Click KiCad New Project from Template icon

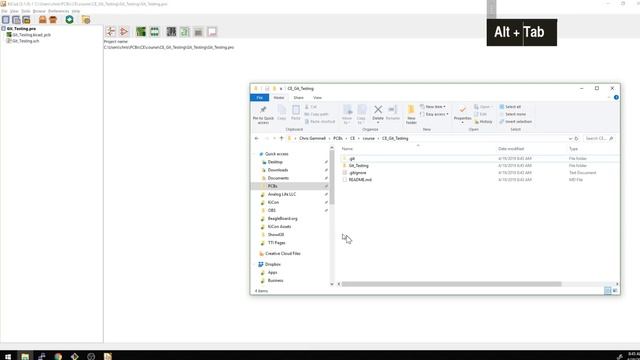[x=16, y=20]
